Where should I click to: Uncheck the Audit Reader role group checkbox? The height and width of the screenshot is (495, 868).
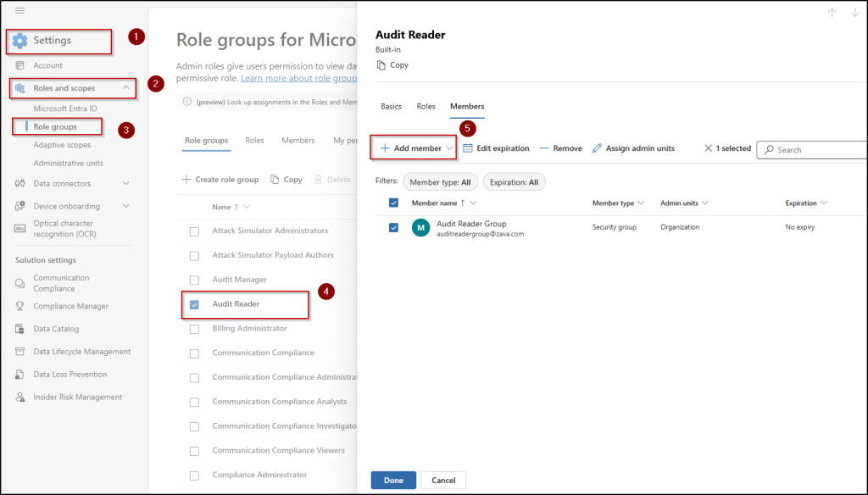coord(194,304)
